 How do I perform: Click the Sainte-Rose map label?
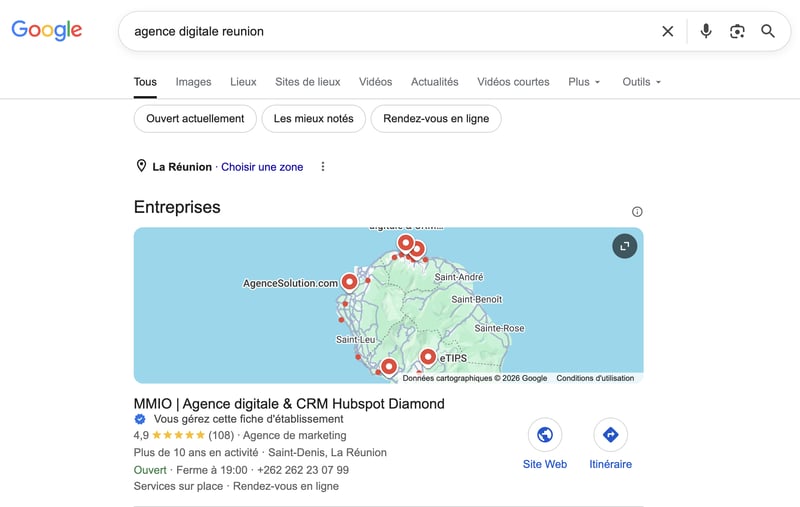point(499,328)
